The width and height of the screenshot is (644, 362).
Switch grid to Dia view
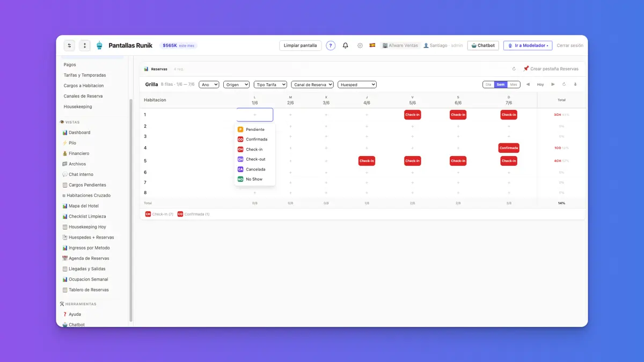coord(488,85)
